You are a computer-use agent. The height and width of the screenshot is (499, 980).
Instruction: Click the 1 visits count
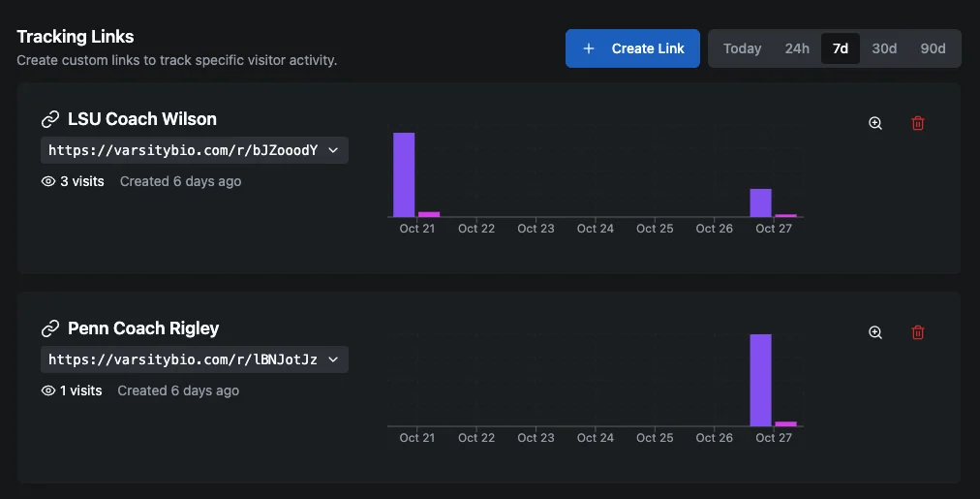pos(80,390)
